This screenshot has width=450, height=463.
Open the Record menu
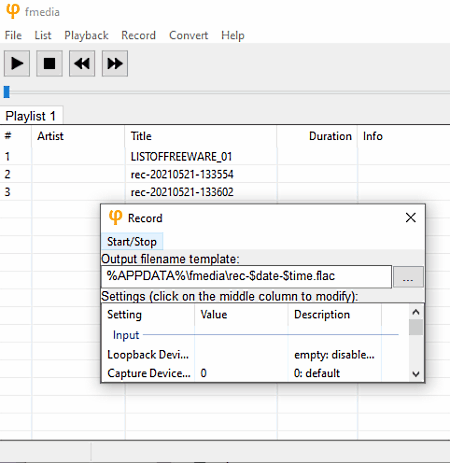click(x=138, y=35)
